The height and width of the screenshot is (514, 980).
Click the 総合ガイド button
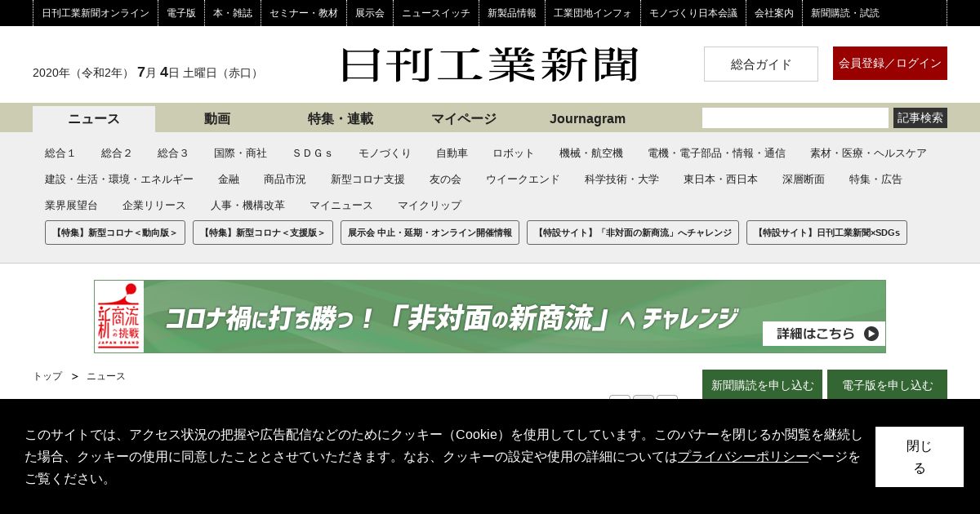point(761,64)
